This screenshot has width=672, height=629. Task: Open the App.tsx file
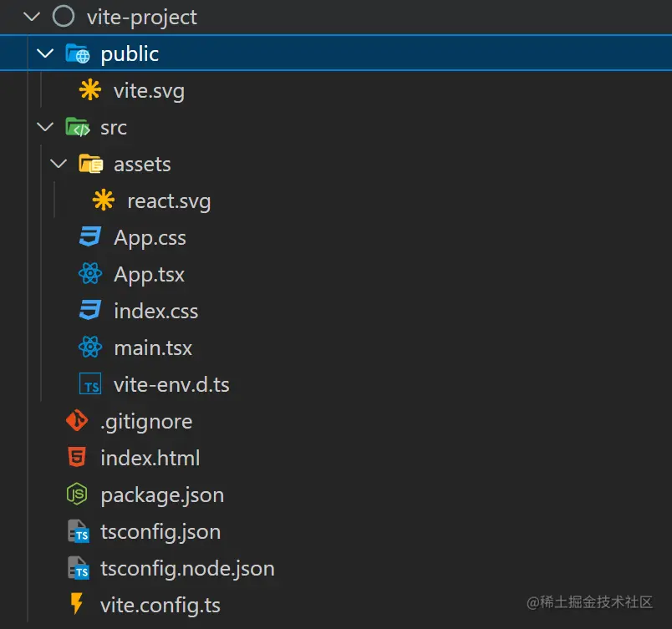(149, 275)
